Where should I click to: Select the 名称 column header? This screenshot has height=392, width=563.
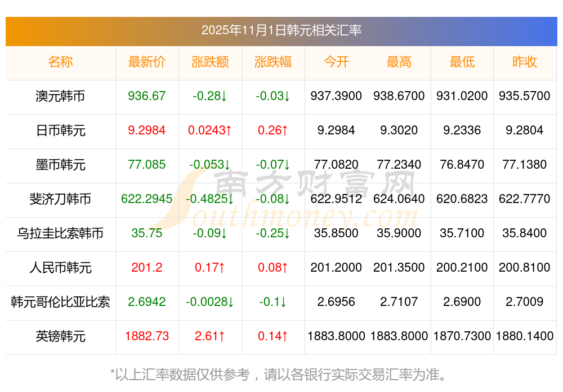60,62
